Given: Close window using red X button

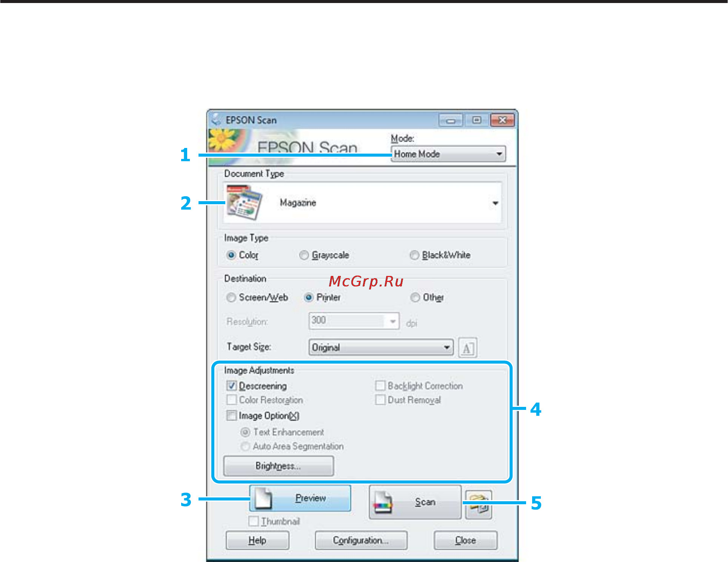Looking at the screenshot, I should pos(502,120).
